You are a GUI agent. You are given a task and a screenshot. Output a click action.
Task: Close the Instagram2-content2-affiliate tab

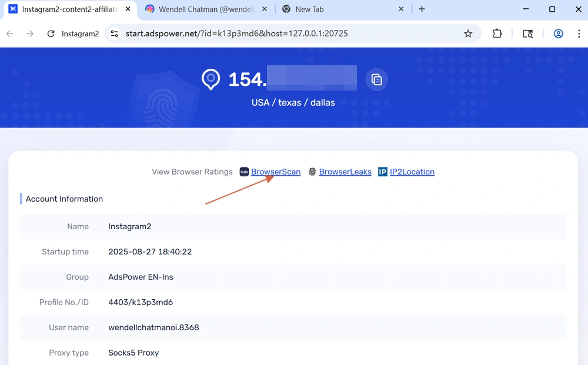pos(128,9)
